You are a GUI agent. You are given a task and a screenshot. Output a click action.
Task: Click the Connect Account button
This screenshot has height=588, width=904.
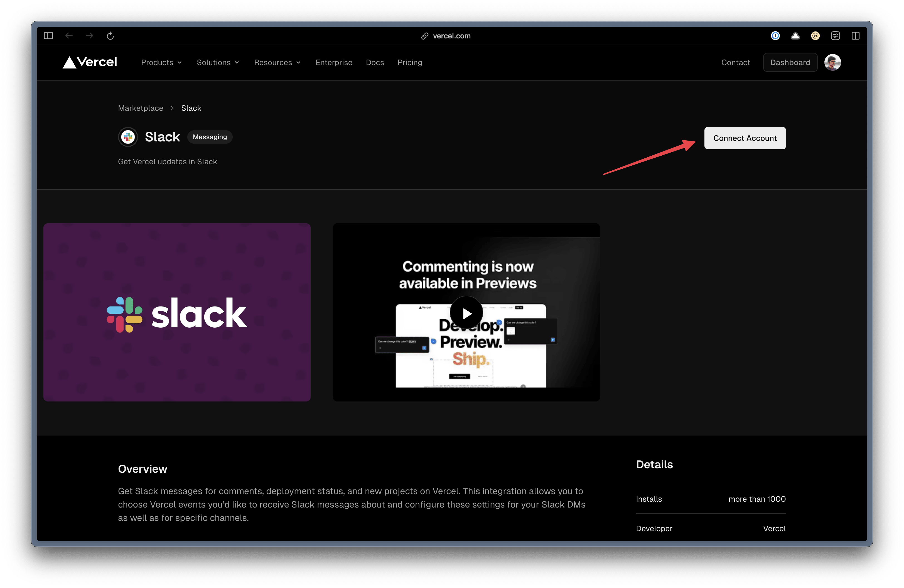pos(745,138)
